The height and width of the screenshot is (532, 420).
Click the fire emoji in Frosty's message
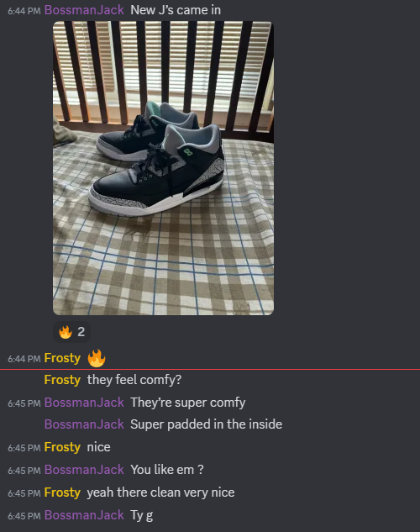click(97, 358)
